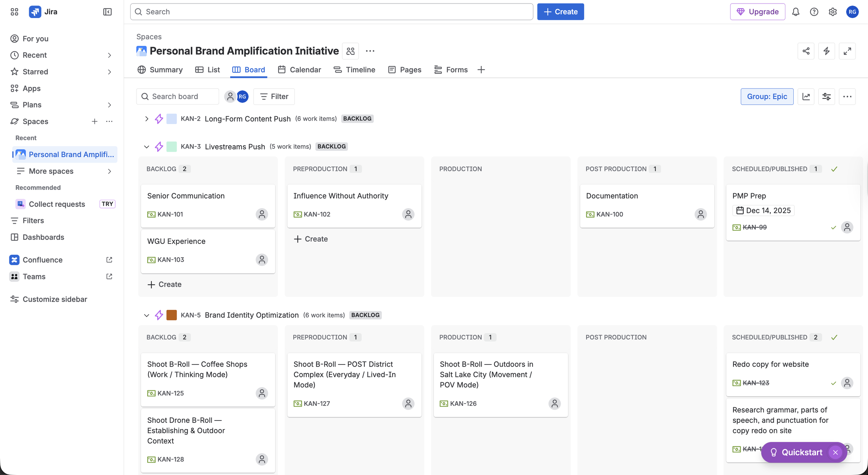Open the board insights chart icon
Image resolution: width=868 pixels, height=475 pixels.
pos(806,96)
